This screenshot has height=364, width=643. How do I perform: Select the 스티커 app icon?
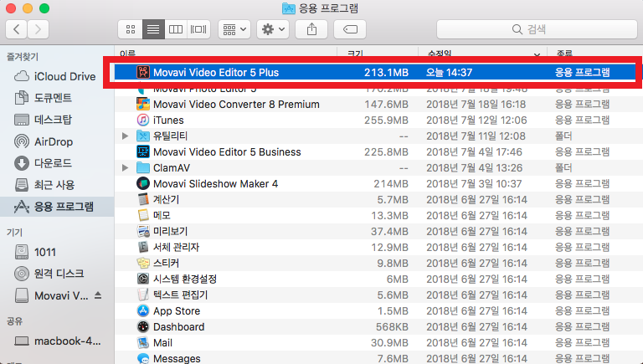point(142,263)
